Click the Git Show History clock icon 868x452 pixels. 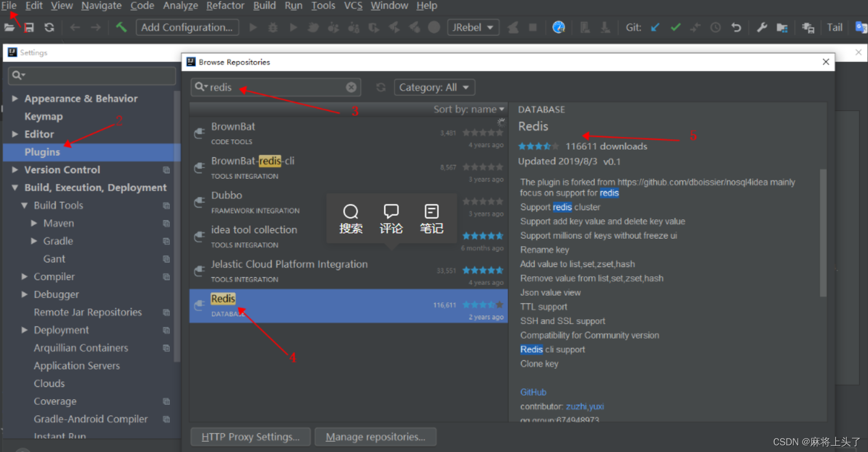715,27
